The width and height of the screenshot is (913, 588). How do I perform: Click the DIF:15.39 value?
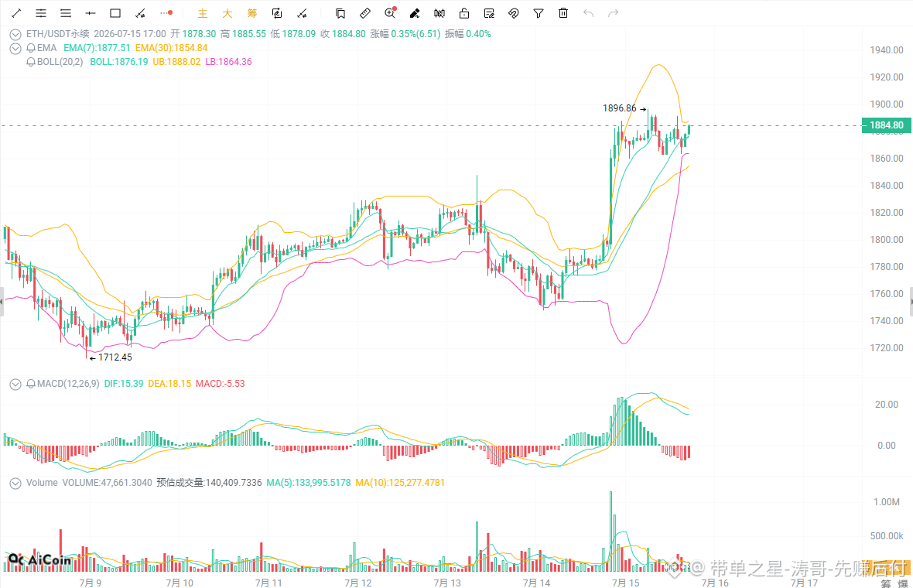(124, 384)
